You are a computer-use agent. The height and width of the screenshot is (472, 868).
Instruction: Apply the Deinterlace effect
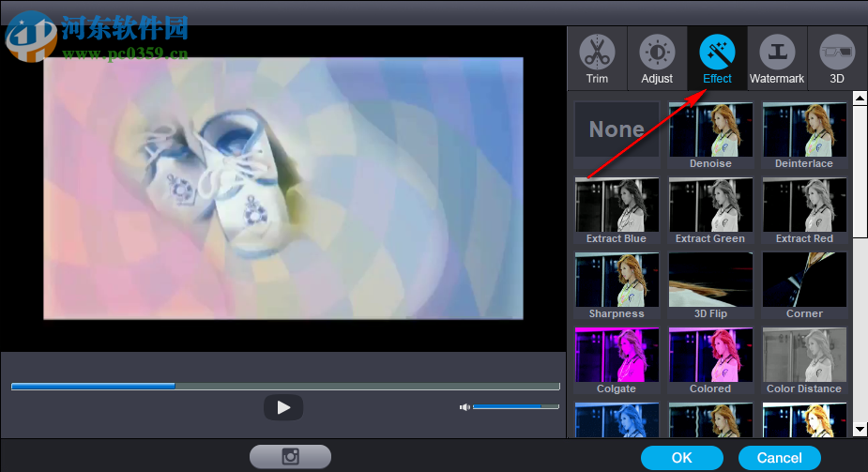(804, 135)
